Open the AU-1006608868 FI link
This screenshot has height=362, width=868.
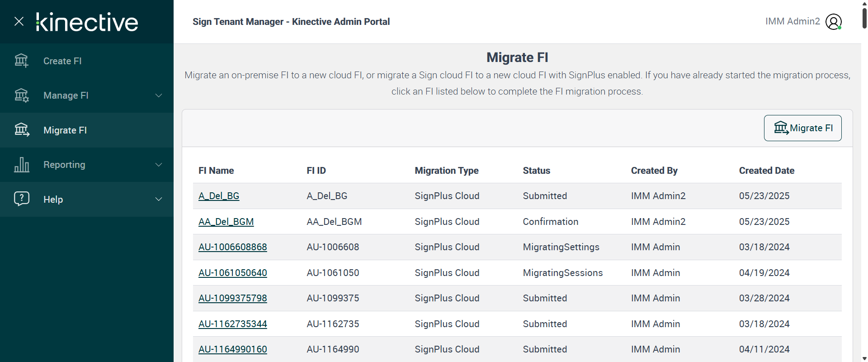point(233,247)
